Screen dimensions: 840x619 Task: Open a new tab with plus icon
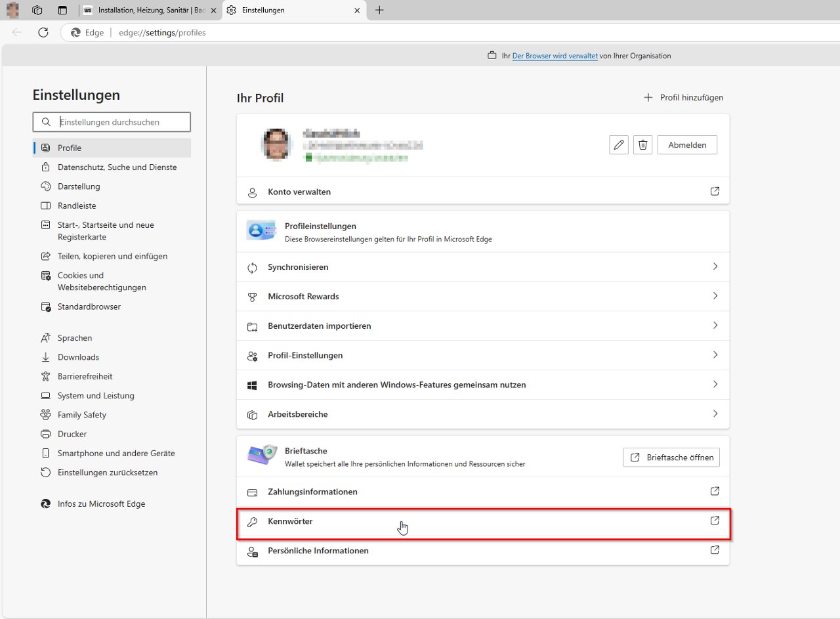pyautogui.click(x=379, y=11)
